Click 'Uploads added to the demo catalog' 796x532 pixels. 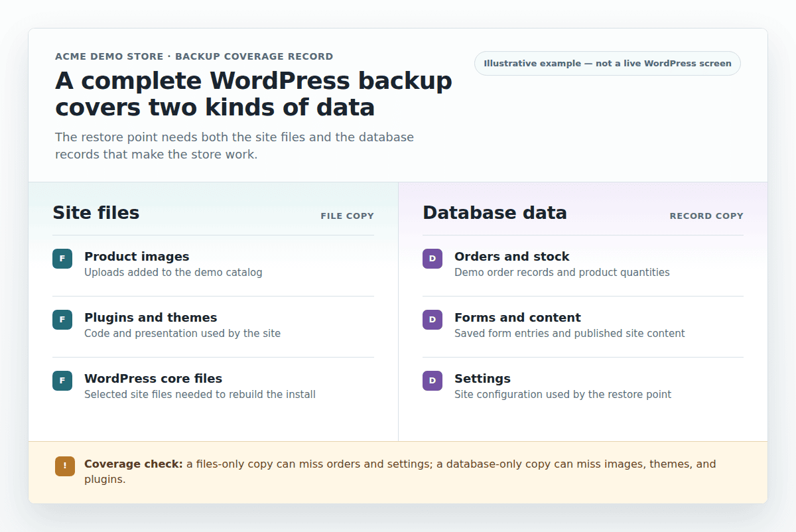point(173,273)
